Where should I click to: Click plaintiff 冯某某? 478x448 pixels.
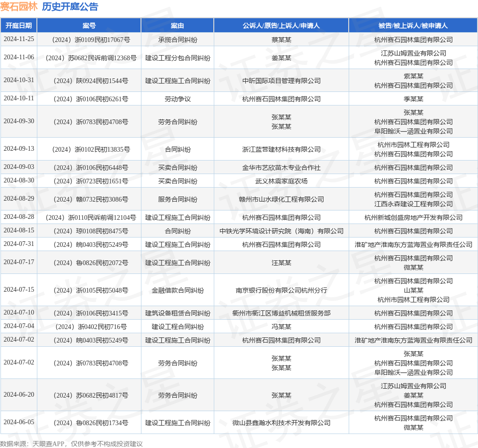click(281, 327)
